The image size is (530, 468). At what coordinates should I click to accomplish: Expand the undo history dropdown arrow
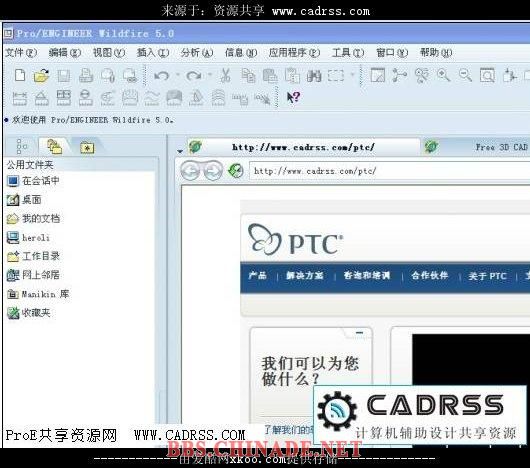click(178, 75)
